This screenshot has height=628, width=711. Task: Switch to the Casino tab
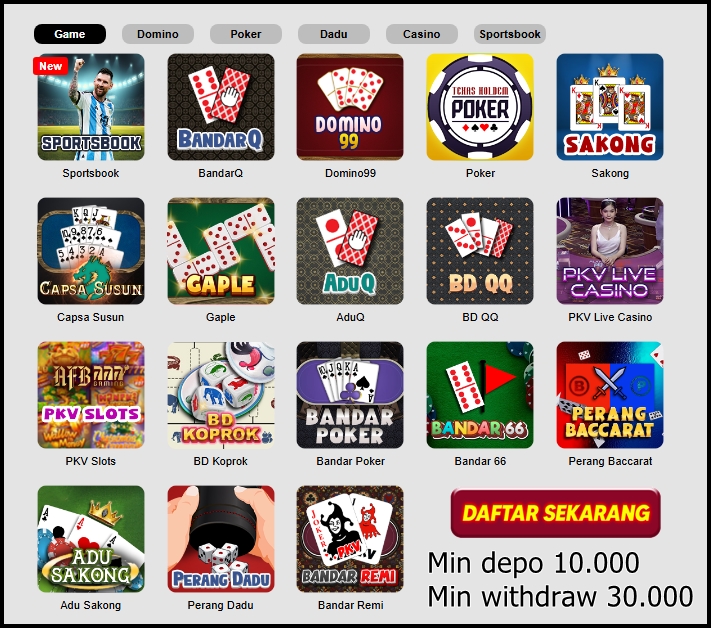pyautogui.click(x=422, y=34)
